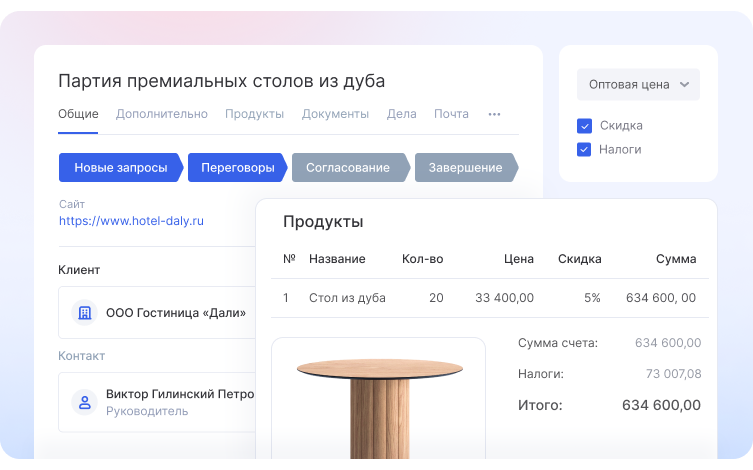Toggle the Скидка checkbox
The width and height of the screenshot is (753, 470).
pos(585,126)
